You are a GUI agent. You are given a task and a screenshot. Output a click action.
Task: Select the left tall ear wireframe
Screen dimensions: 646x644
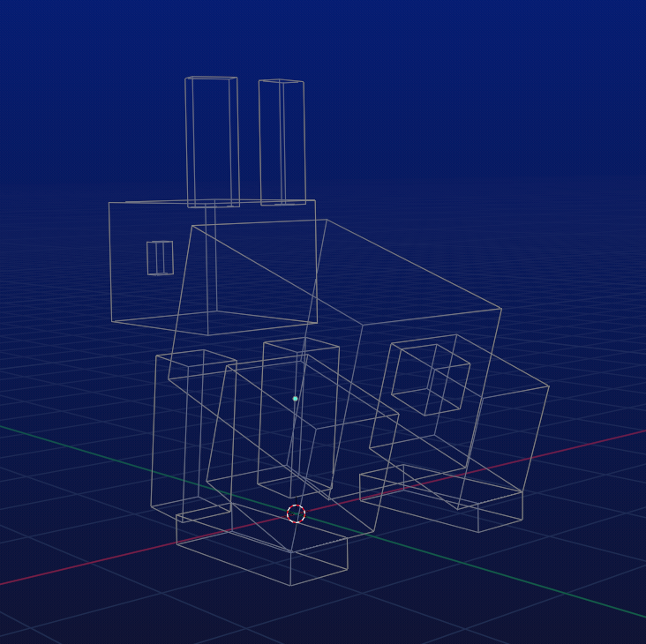[x=212, y=142]
